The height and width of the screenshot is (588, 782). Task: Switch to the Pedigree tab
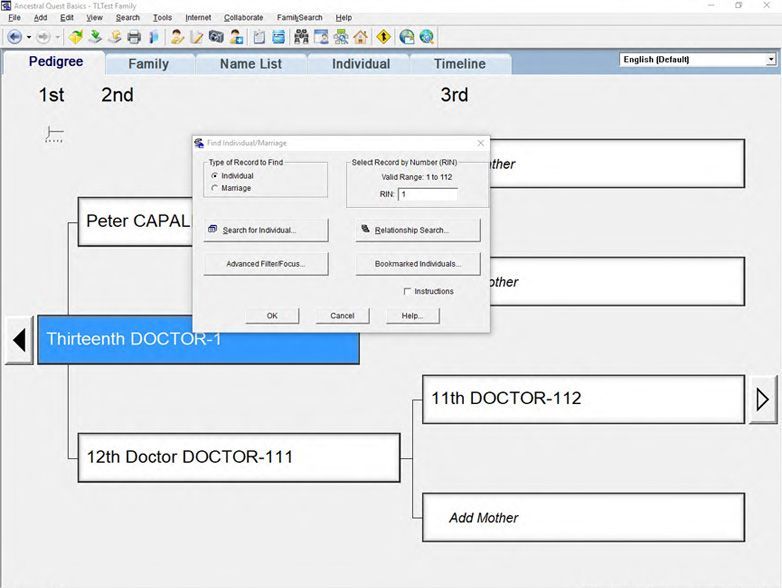click(x=56, y=62)
